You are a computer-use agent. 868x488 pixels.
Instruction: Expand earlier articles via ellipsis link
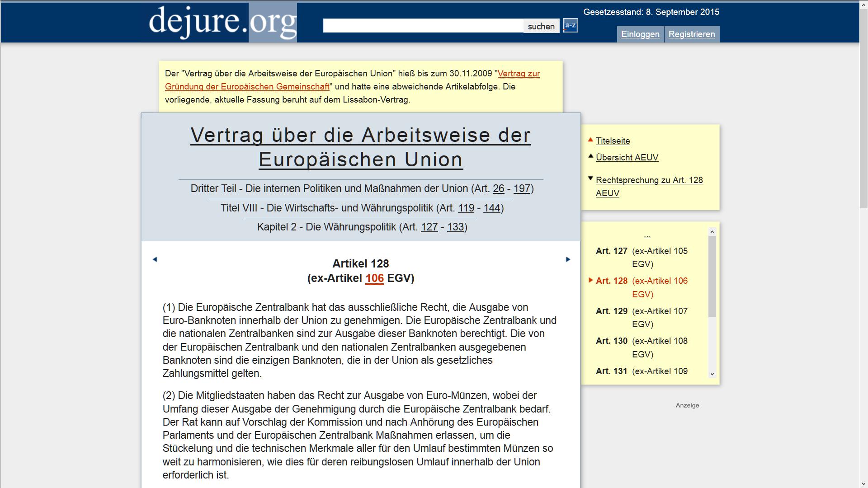[x=647, y=235]
